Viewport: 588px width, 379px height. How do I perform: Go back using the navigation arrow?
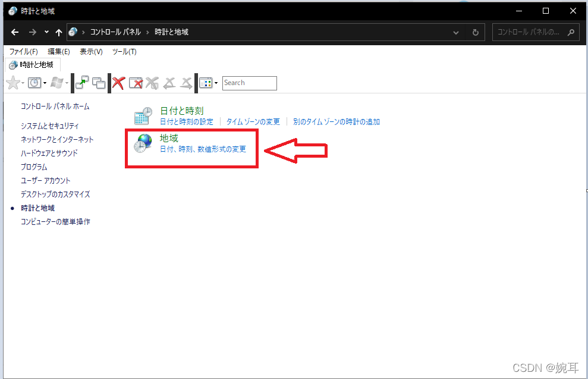(15, 32)
